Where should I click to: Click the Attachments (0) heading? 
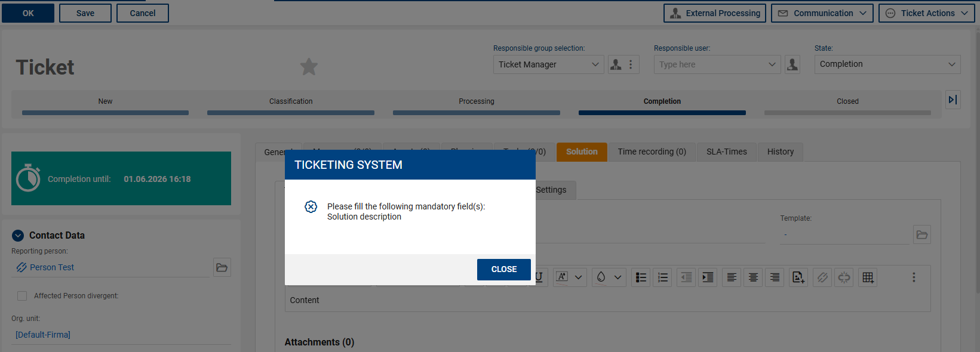click(x=320, y=342)
